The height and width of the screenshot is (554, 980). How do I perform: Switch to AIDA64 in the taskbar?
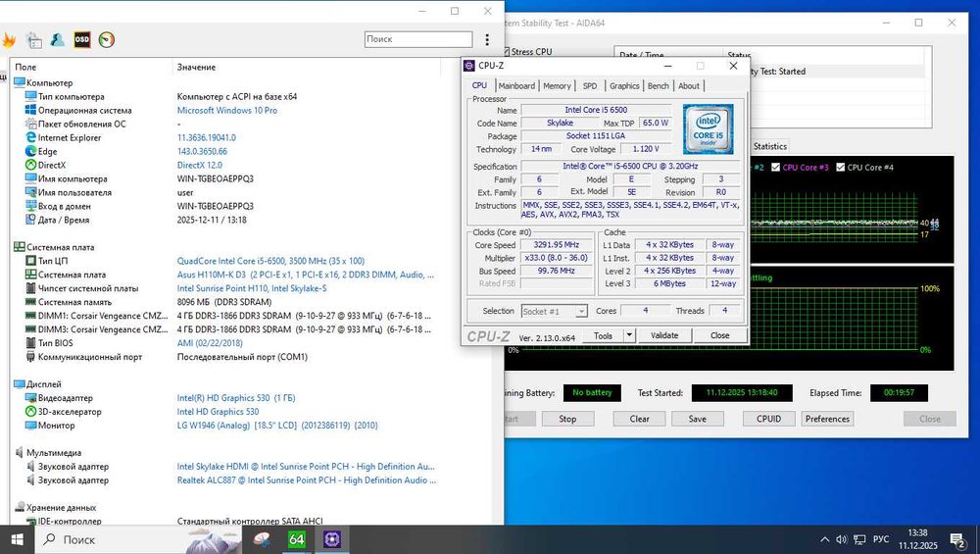pos(296,539)
